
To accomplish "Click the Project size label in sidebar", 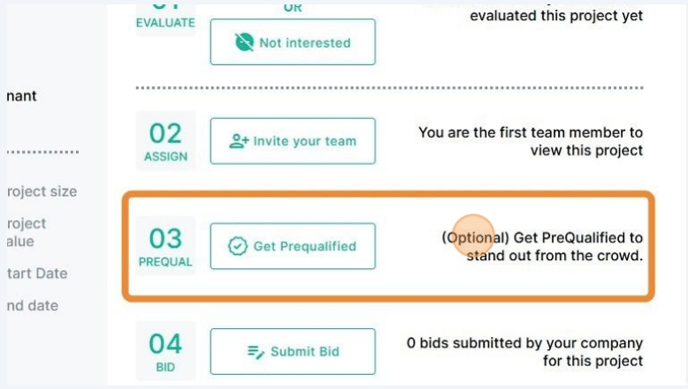I will click(42, 192).
